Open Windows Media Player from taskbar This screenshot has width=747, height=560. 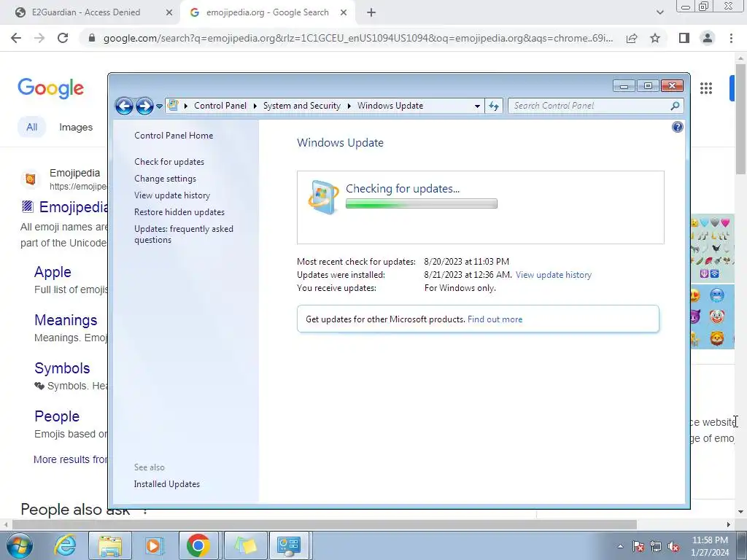click(x=153, y=545)
